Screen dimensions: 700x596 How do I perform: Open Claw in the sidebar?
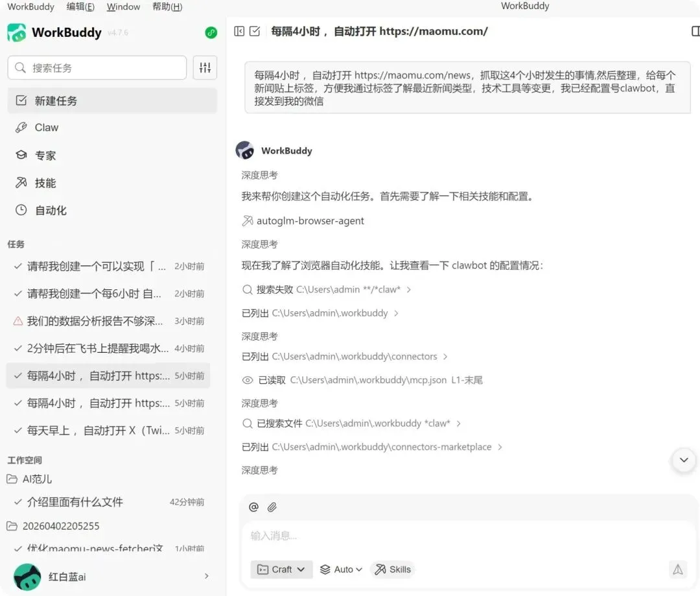pyautogui.click(x=112, y=127)
